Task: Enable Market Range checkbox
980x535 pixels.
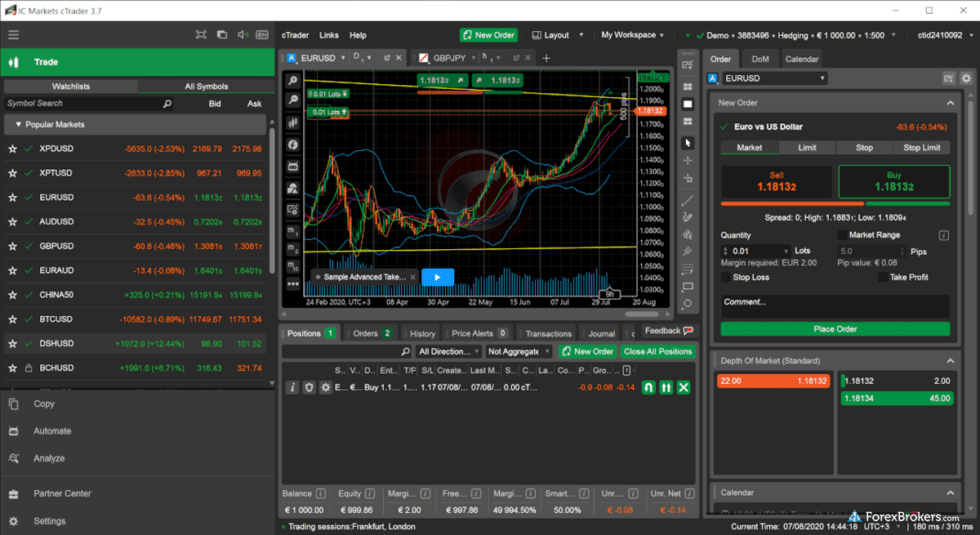Action: pos(842,235)
